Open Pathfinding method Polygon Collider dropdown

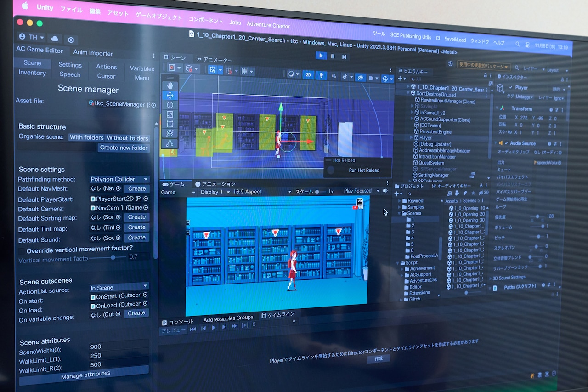(x=119, y=179)
